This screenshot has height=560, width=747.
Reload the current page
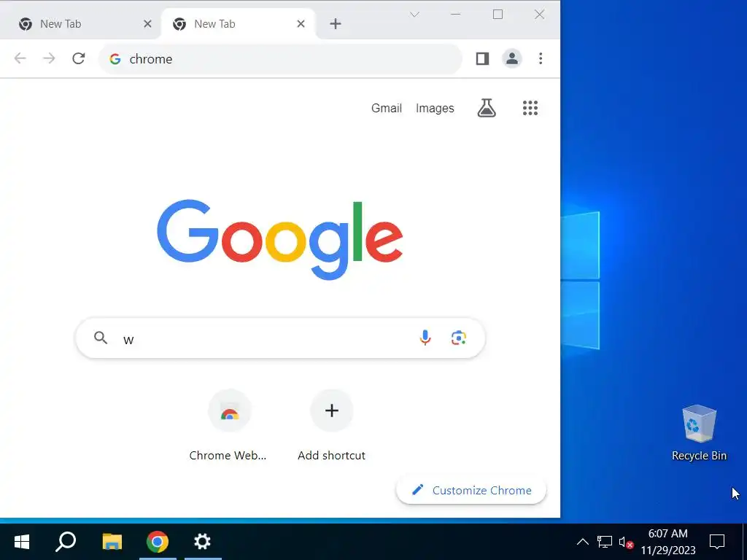click(x=79, y=58)
